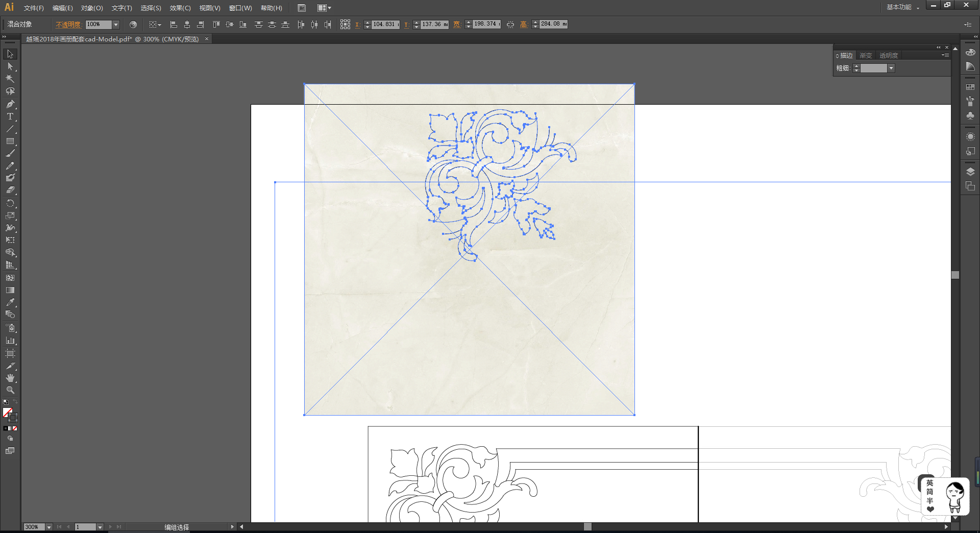This screenshot has height=533, width=980.
Task: Select the Pen tool
Action: click(x=10, y=104)
